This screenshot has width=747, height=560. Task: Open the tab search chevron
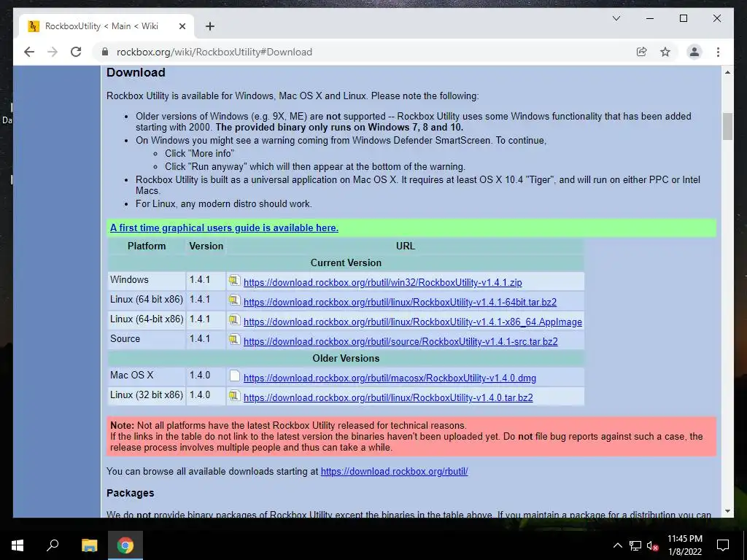[616, 18]
